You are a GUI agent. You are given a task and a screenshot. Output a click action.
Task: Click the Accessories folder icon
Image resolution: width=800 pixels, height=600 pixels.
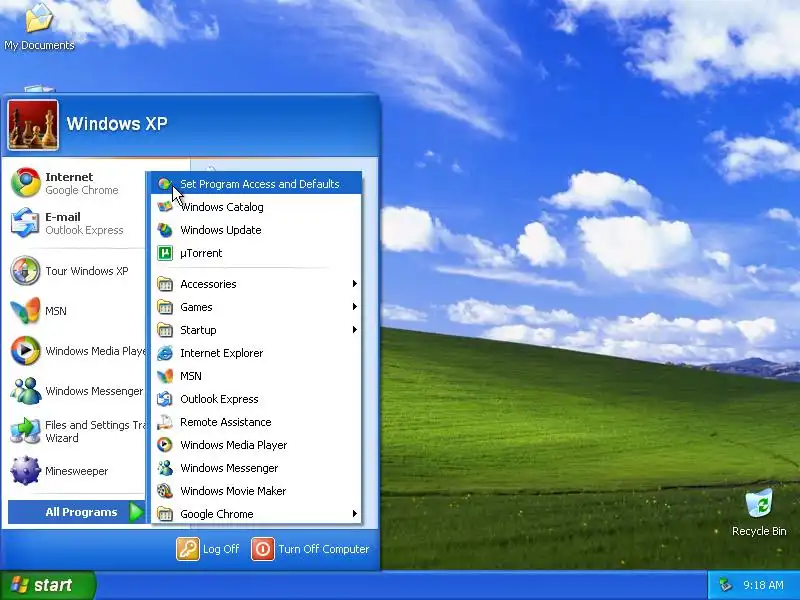[x=165, y=284]
